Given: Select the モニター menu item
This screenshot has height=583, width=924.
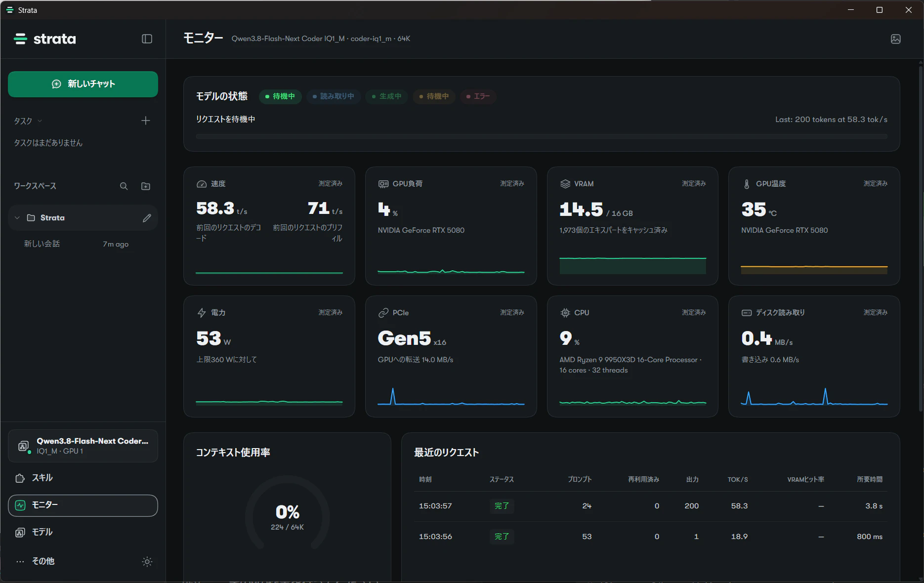Looking at the screenshot, I should click(x=83, y=505).
